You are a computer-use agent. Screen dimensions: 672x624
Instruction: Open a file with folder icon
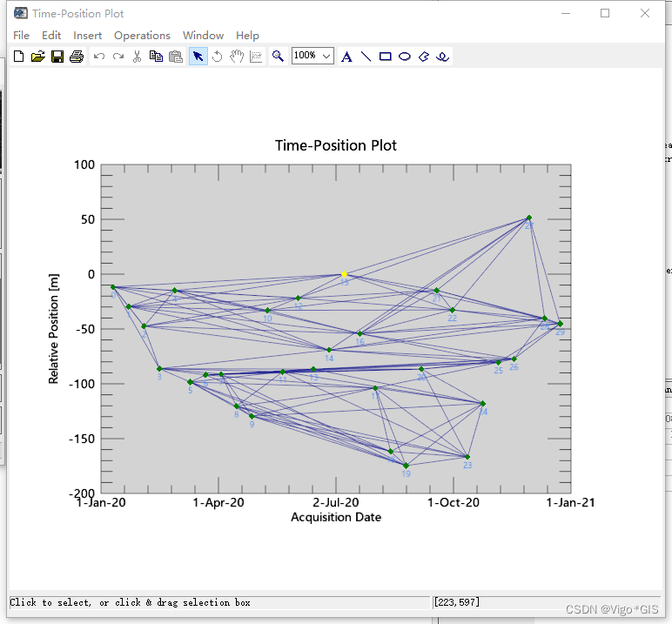pos(37,57)
